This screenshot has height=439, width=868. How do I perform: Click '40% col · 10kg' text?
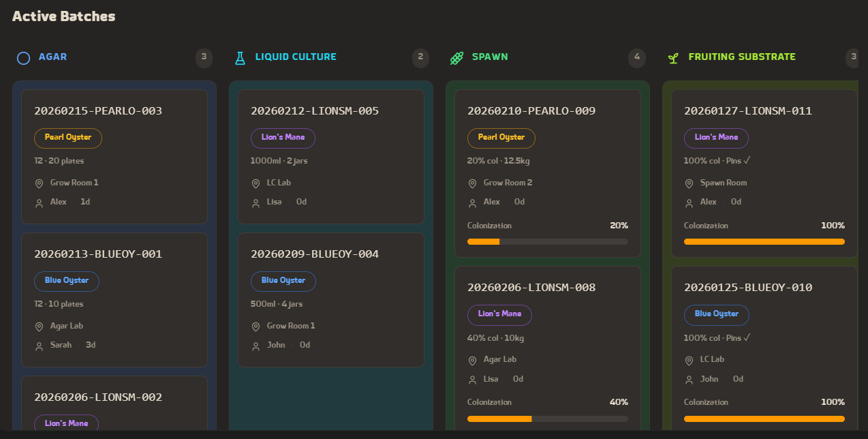coord(495,338)
